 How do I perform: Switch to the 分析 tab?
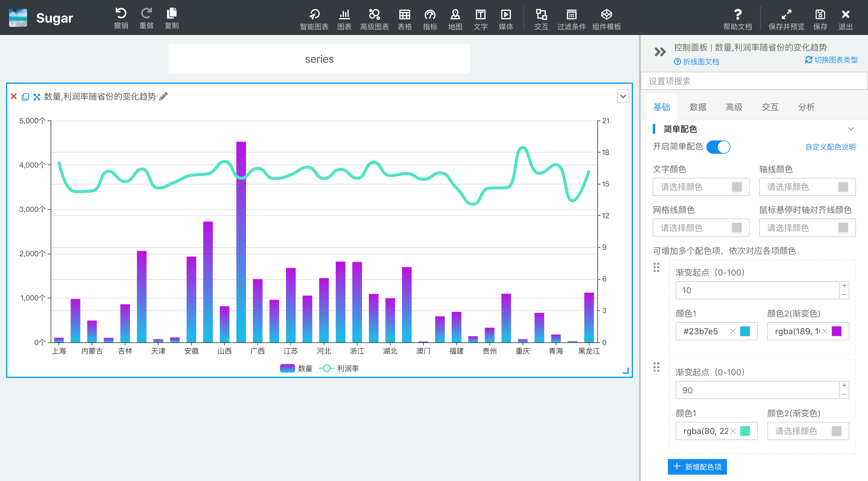pos(806,107)
